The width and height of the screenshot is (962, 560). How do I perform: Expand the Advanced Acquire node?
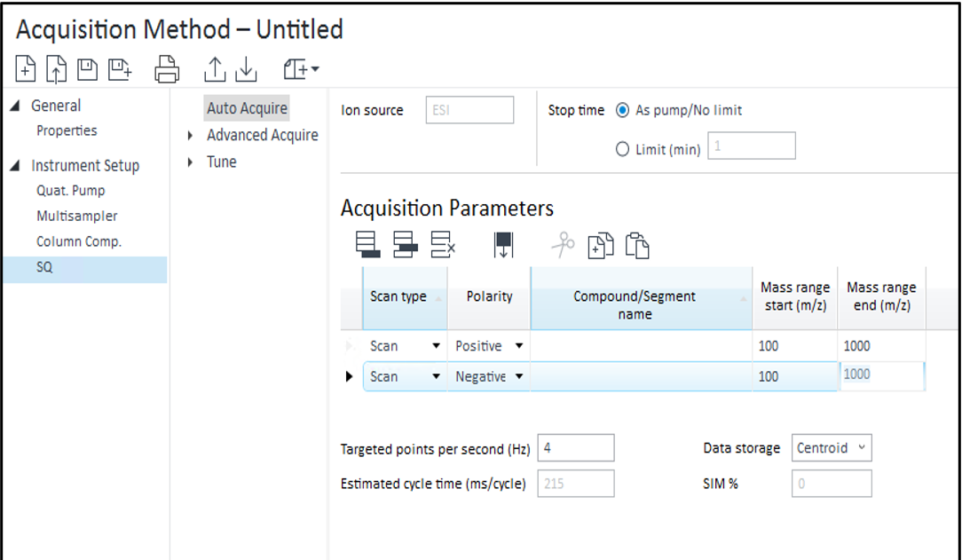click(190, 136)
